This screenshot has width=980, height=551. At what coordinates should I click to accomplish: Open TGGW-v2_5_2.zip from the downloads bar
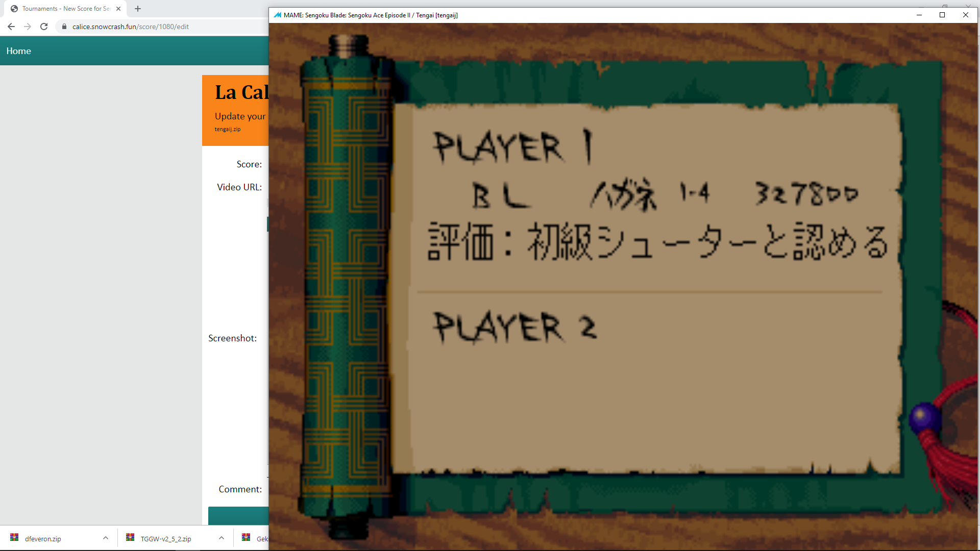click(x=166, y=539)
